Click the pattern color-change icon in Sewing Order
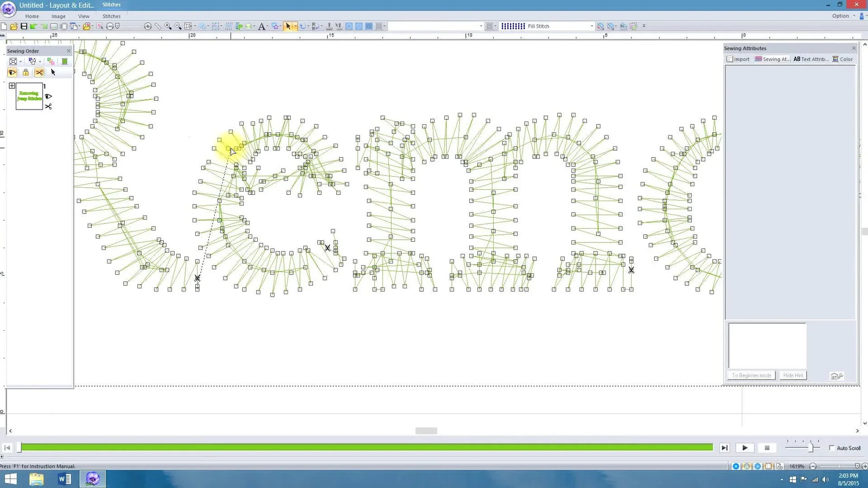Viewport: 868px width, 488px height. pyautogui.click(x=51, y=61)
